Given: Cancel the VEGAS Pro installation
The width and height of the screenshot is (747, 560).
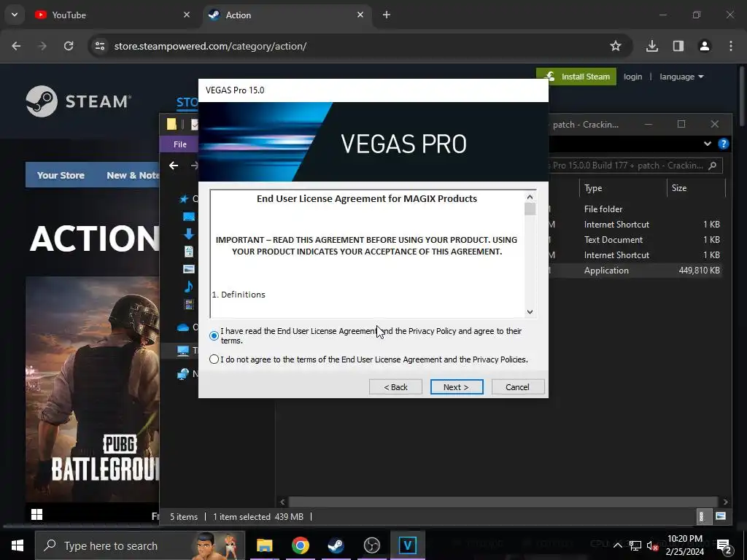Looking at the screenshot, I should tap(517, 387).
